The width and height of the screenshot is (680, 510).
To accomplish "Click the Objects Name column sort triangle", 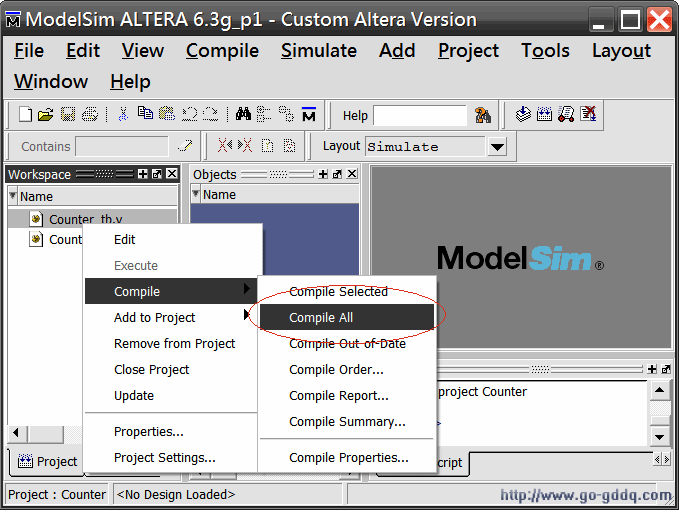I will coord(196,194).
